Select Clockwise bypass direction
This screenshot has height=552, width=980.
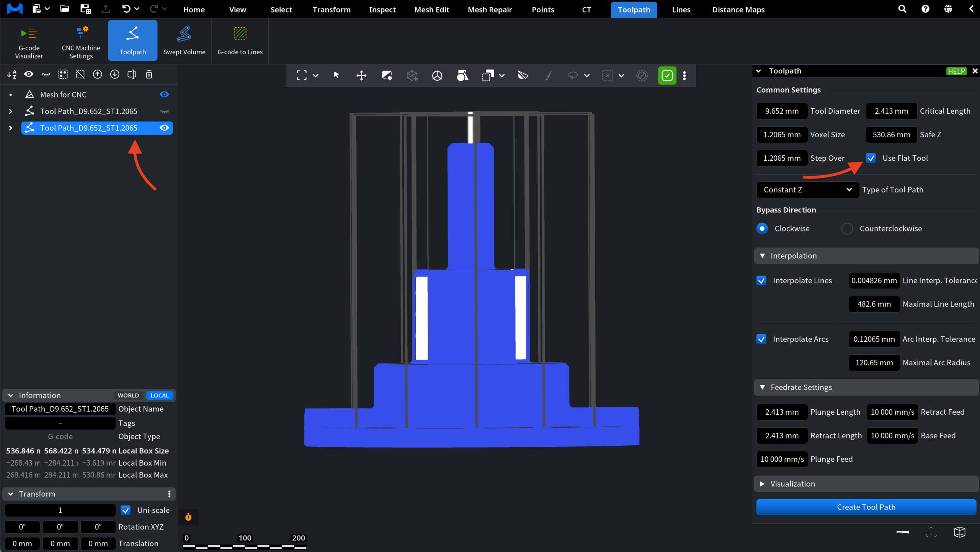click(762, 229)
